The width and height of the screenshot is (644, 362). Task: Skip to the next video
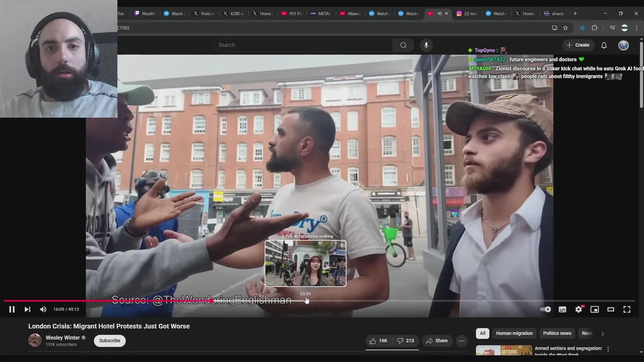click(x=27, y=309)
